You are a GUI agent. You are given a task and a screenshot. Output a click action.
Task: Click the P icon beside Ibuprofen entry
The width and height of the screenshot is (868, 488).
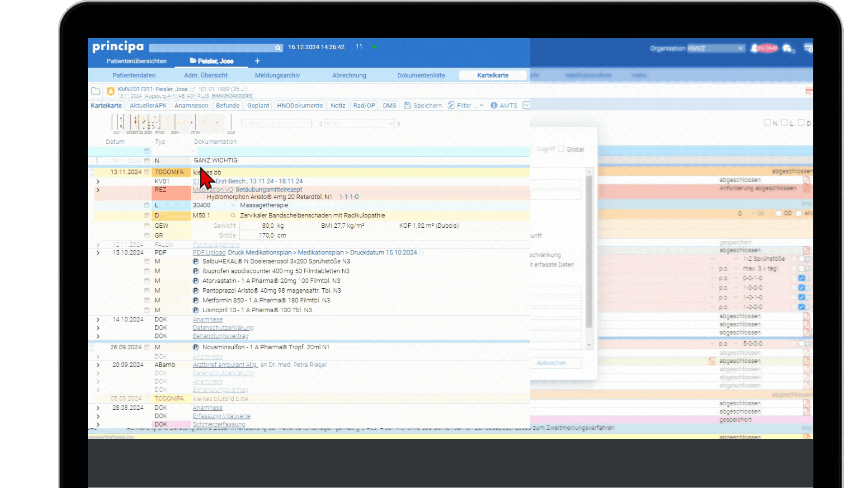click(x=196, y=271)
